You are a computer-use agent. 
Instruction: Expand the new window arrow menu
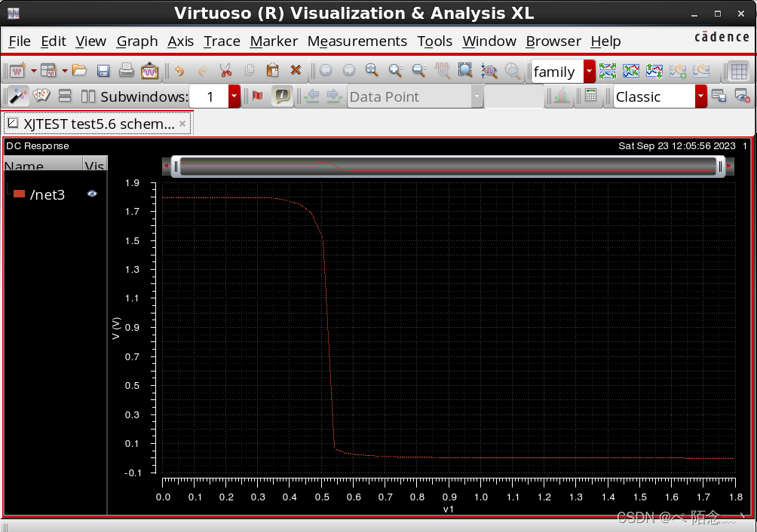coord(34,71)
